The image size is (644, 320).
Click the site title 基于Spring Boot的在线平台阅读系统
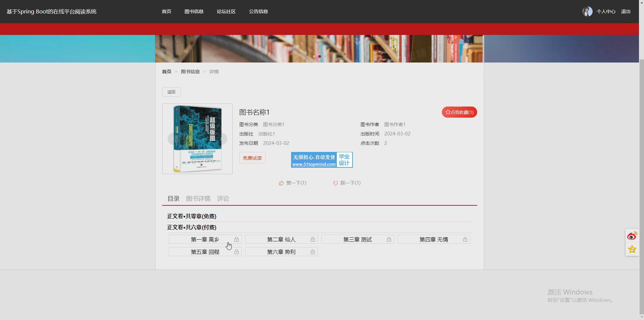coord(51,11)
